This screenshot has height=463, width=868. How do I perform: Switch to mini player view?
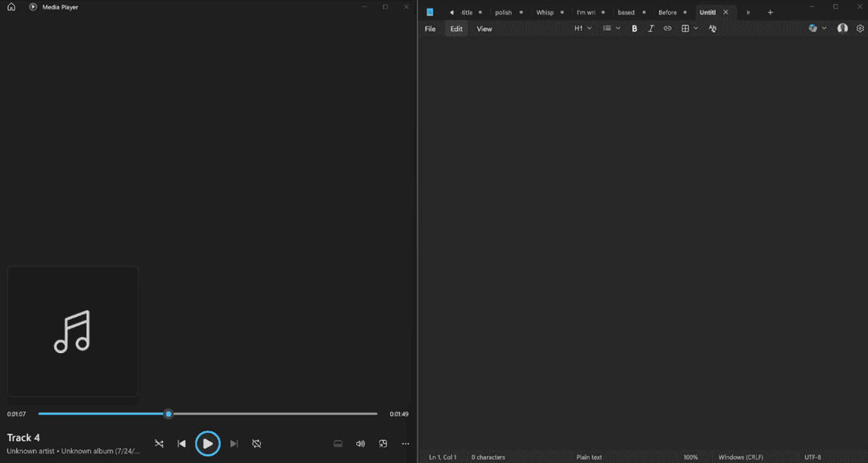pos(383,444)
